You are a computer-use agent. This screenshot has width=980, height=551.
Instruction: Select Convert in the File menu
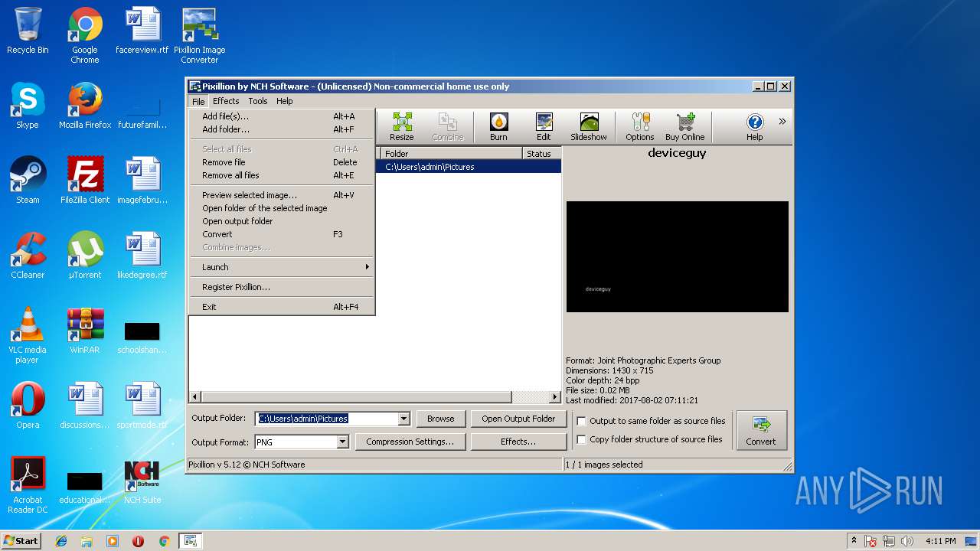coord(281,234)
